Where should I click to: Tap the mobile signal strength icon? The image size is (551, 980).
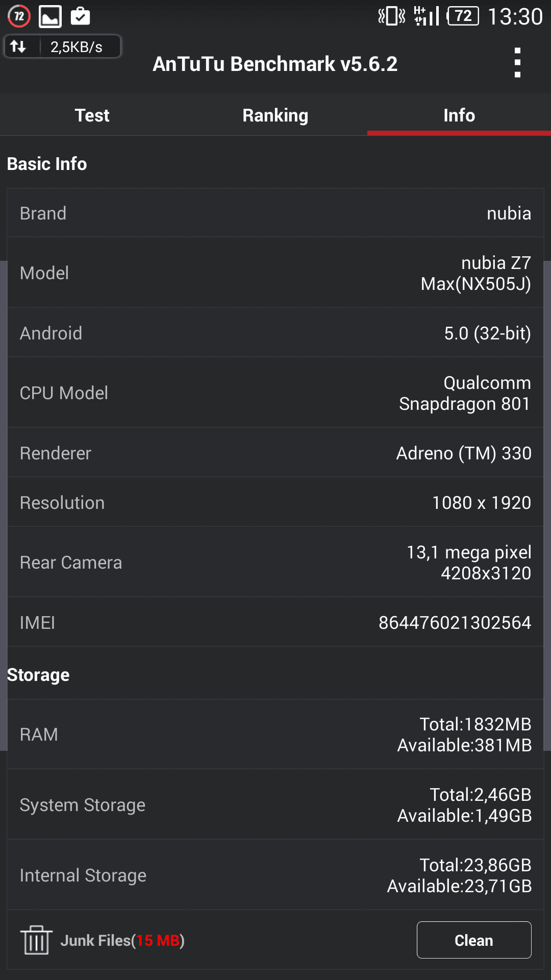coord(427,16)
